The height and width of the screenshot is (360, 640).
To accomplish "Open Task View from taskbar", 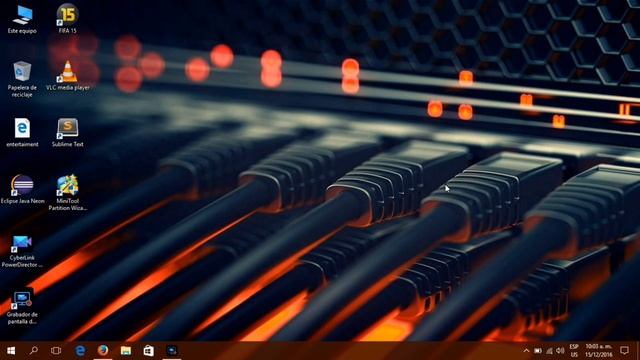I will 56,351.
